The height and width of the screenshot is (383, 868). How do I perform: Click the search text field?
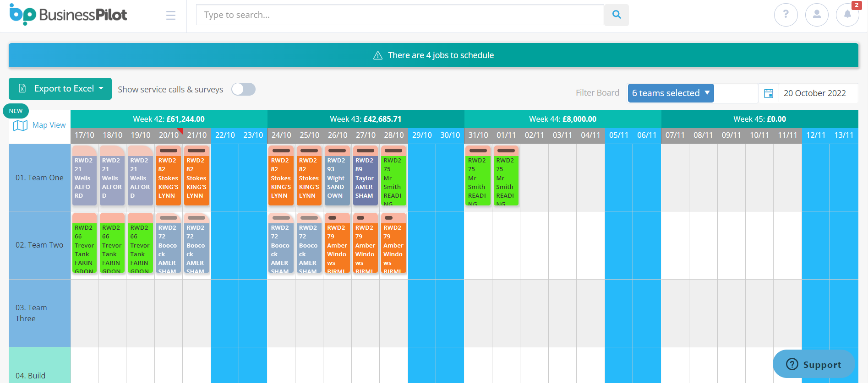[399, 15]
